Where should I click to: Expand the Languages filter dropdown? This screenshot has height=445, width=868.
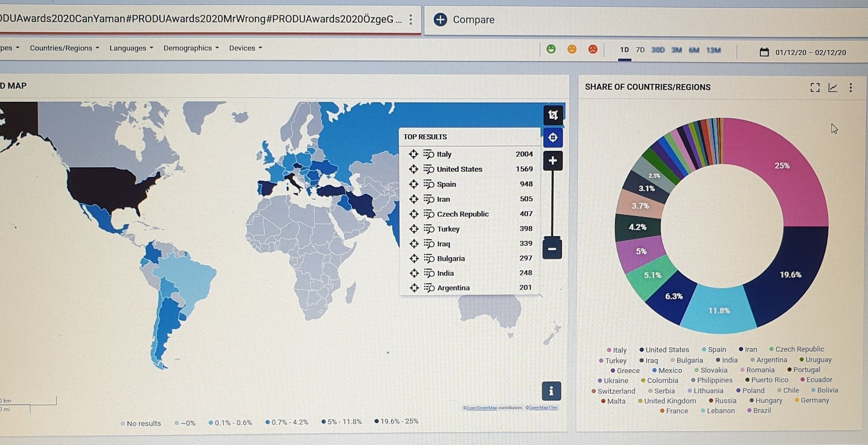click(131, 48)
